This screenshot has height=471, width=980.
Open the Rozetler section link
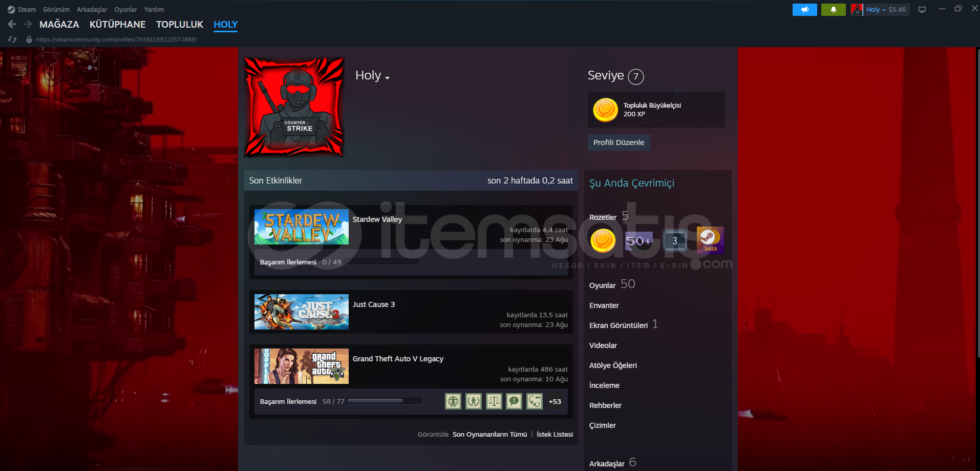603,217
